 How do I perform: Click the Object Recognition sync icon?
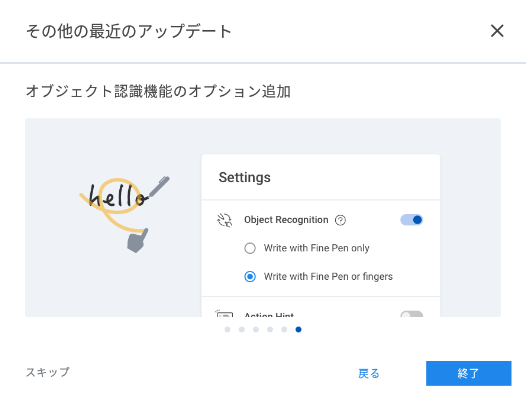tap(224, 220)
